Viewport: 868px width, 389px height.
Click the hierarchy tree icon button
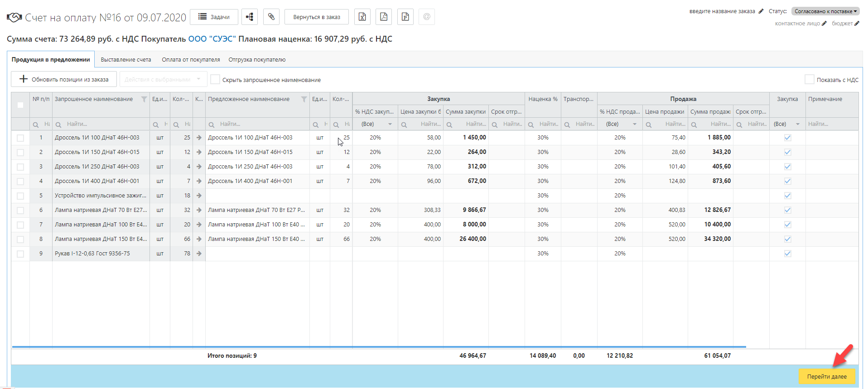point(250,17)
